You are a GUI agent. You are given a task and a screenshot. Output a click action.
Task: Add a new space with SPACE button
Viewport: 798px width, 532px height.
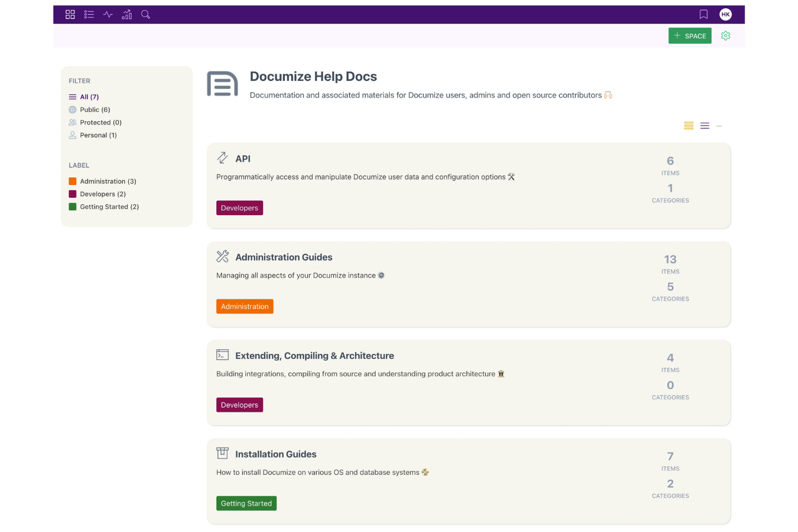[x=690, y=36]
